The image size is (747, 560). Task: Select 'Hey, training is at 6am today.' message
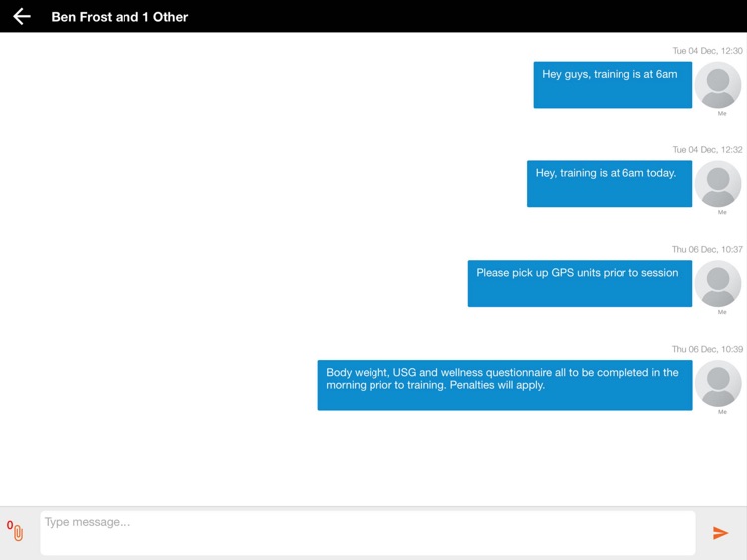(610, 184)
